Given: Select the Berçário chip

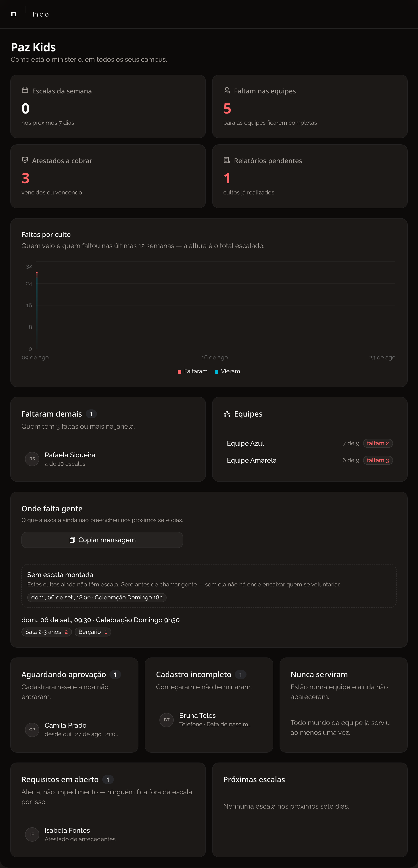Looking at the screenshot, I should 93,632.
